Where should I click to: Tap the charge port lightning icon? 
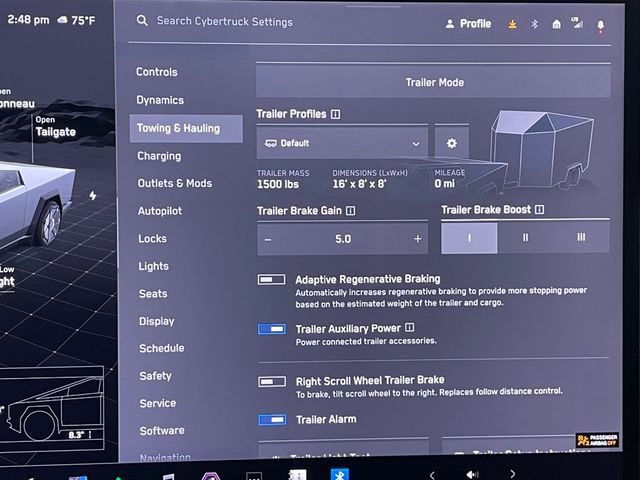coord(93,196)
